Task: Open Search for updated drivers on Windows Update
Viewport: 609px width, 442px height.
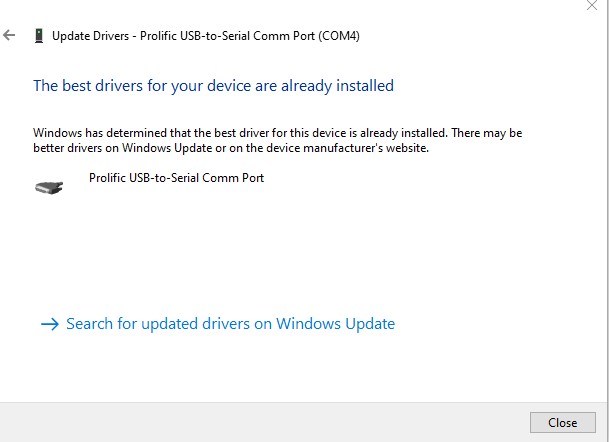Action: 230,324
